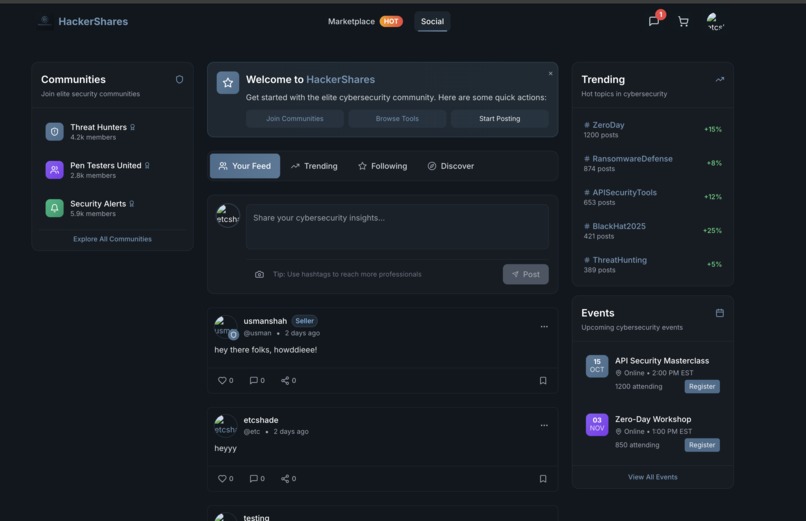Focus the Share your cybersecurity insights field

(x=397, y=227)
